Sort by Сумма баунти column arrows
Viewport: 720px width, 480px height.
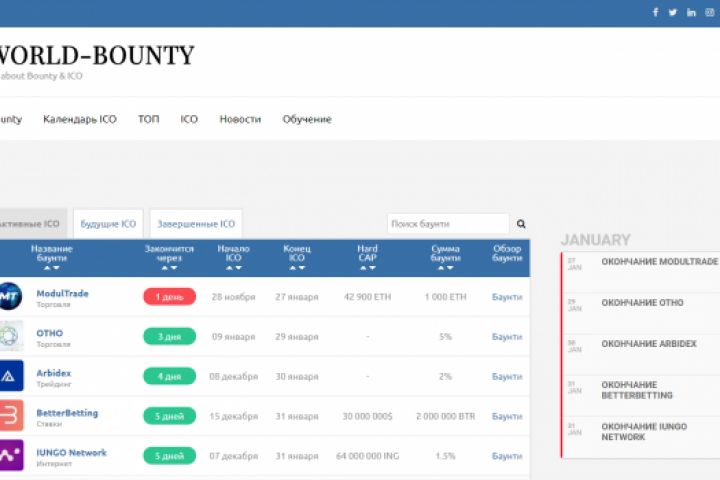click(x=445, y=268)
